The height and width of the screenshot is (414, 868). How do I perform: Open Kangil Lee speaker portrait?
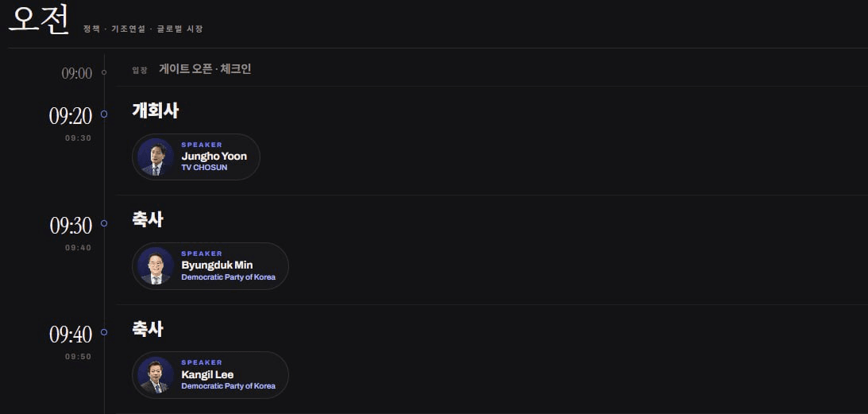(156, 375)
